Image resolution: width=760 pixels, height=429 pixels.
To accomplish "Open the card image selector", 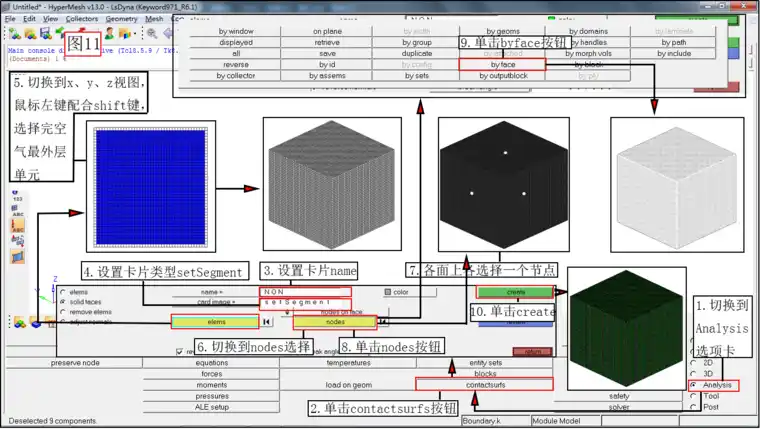I will [211, 302].
